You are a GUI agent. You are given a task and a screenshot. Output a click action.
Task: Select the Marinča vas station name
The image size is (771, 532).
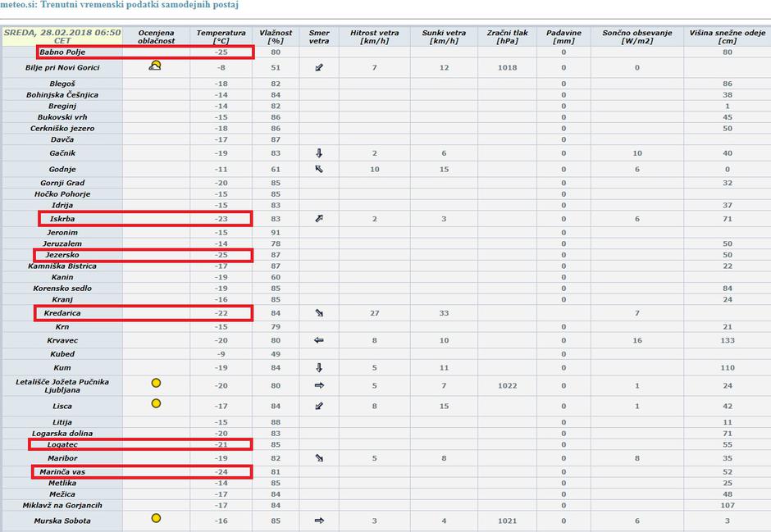click(x=62, y=471)
